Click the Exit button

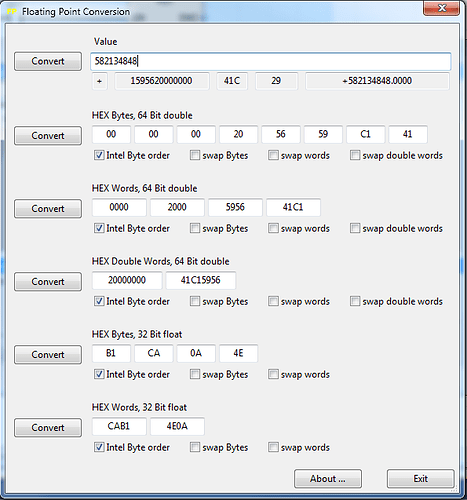point(421,479)
